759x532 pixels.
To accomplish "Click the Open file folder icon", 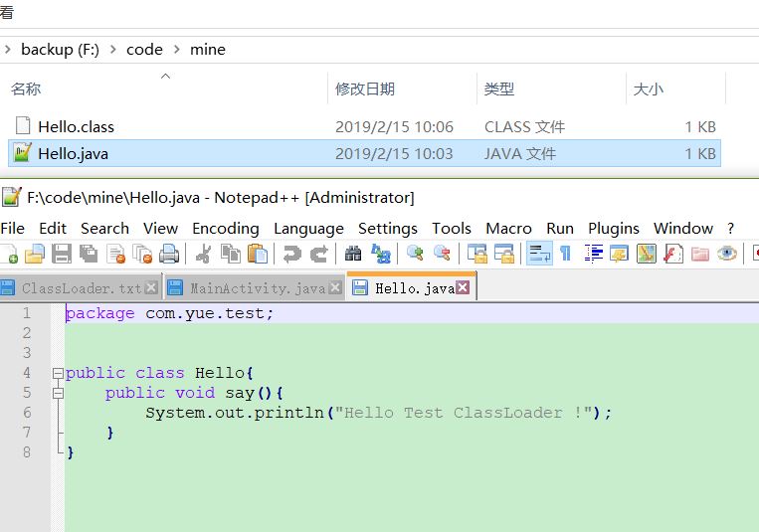I will 35,255.
